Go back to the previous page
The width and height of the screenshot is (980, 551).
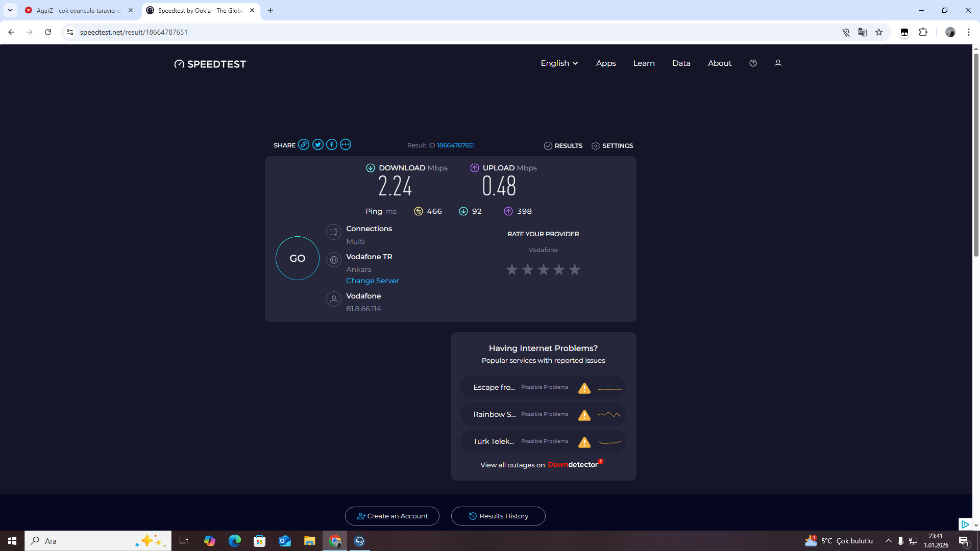click(11, 32)
